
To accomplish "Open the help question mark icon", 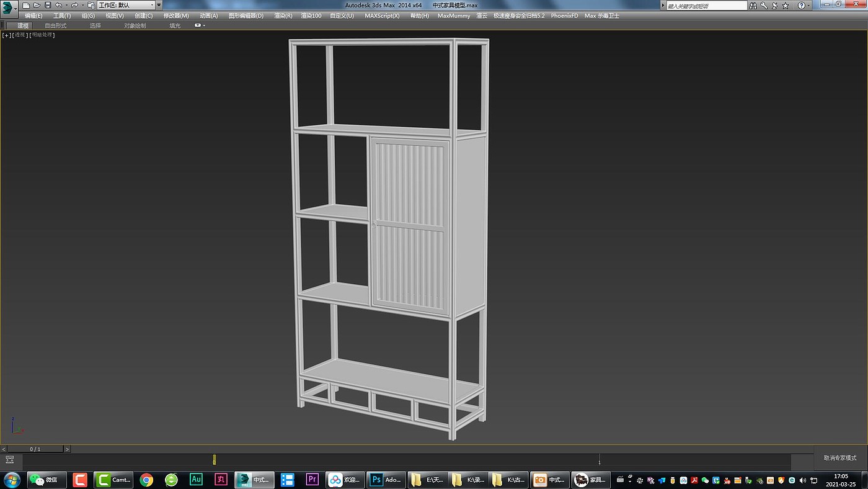I will (801, 6).
